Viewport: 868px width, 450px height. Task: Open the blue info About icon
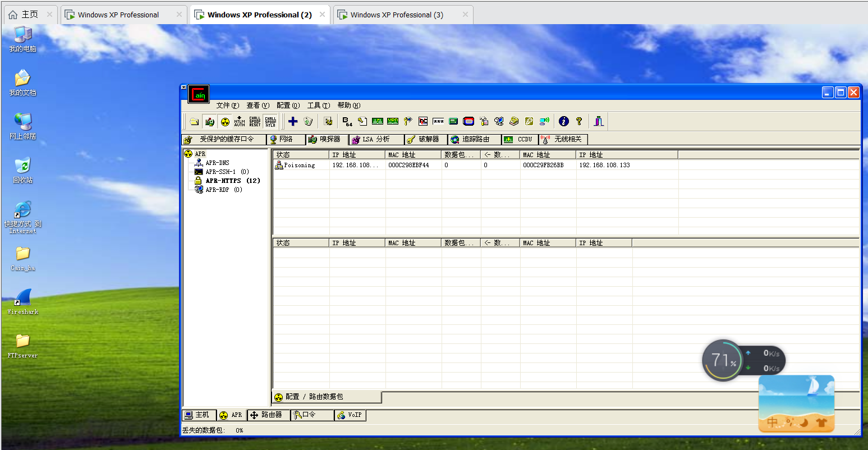[x=564, y=121]
